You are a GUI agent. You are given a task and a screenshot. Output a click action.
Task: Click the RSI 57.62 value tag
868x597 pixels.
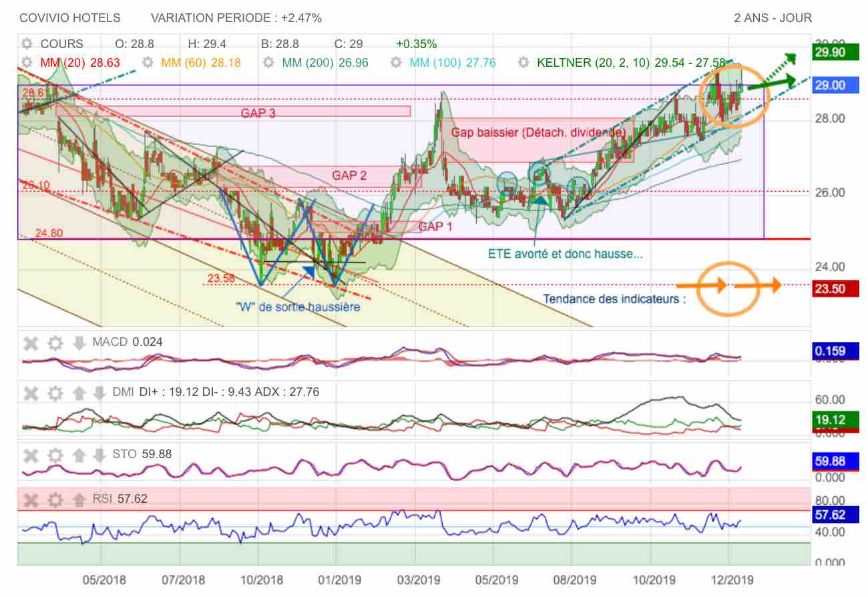coord(834,515)
